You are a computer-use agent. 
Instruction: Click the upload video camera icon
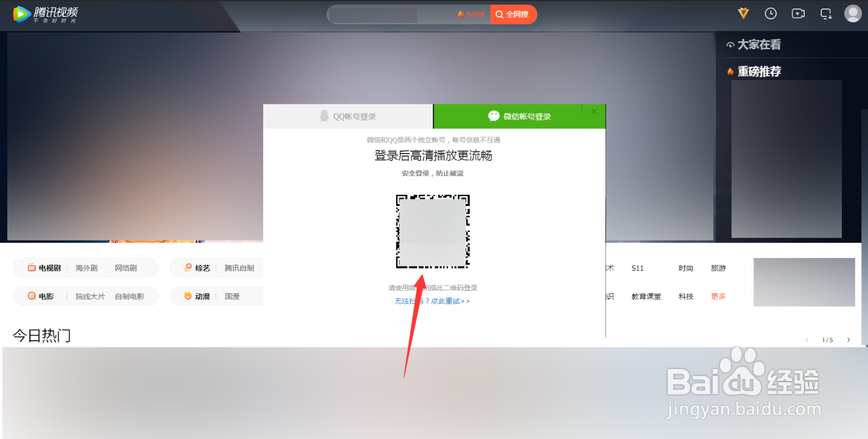[798, 13]
